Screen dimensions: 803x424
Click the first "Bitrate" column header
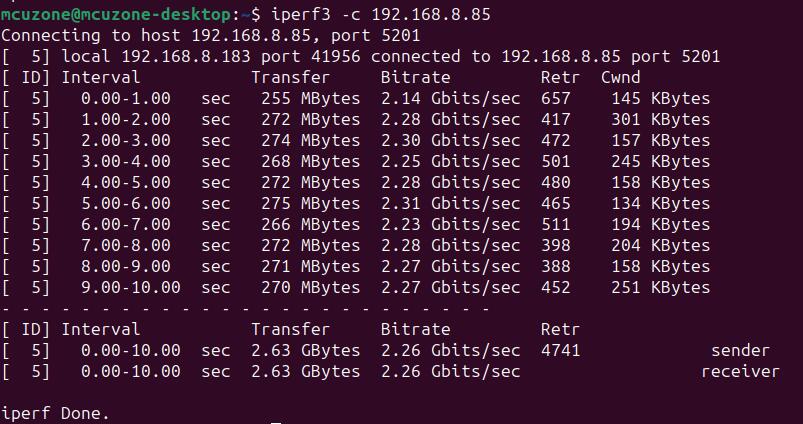[415, 78]
